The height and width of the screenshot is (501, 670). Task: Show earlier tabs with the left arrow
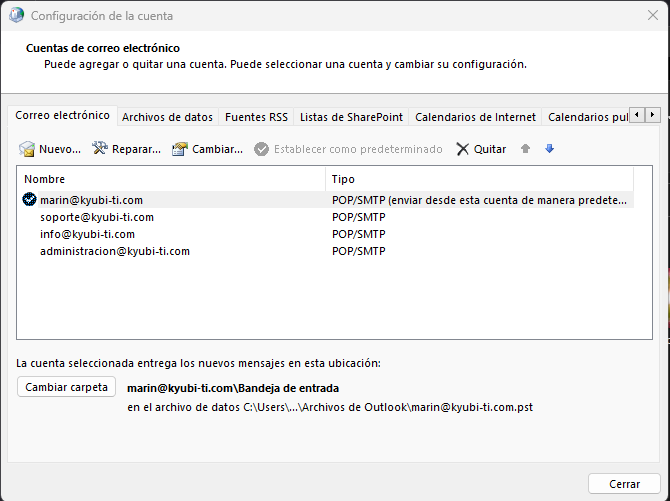coord(637,115)
